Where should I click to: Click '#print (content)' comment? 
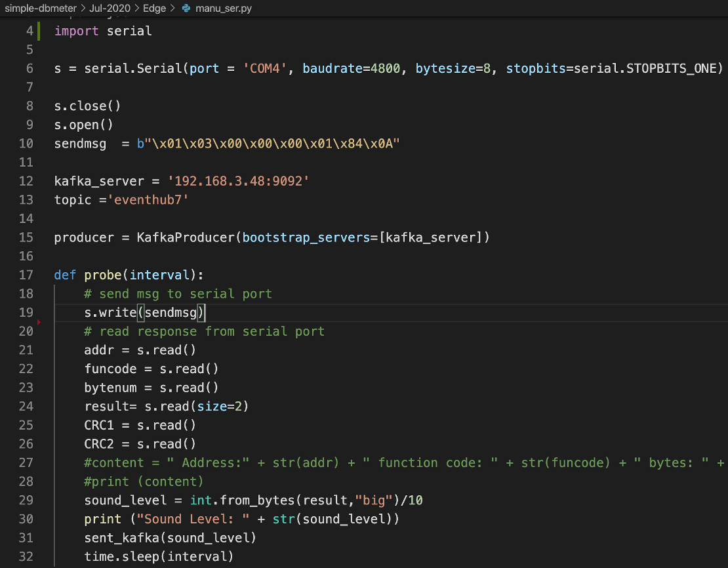point(144,481)
